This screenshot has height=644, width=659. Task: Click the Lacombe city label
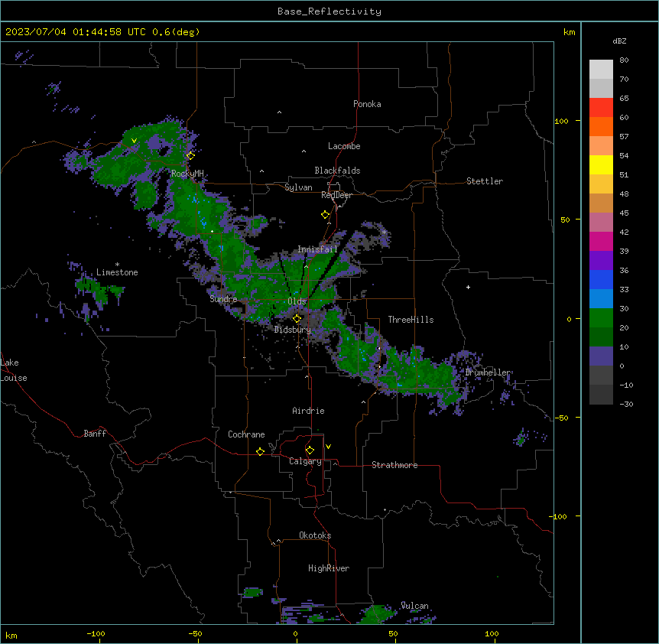click(x=344, y=146)
